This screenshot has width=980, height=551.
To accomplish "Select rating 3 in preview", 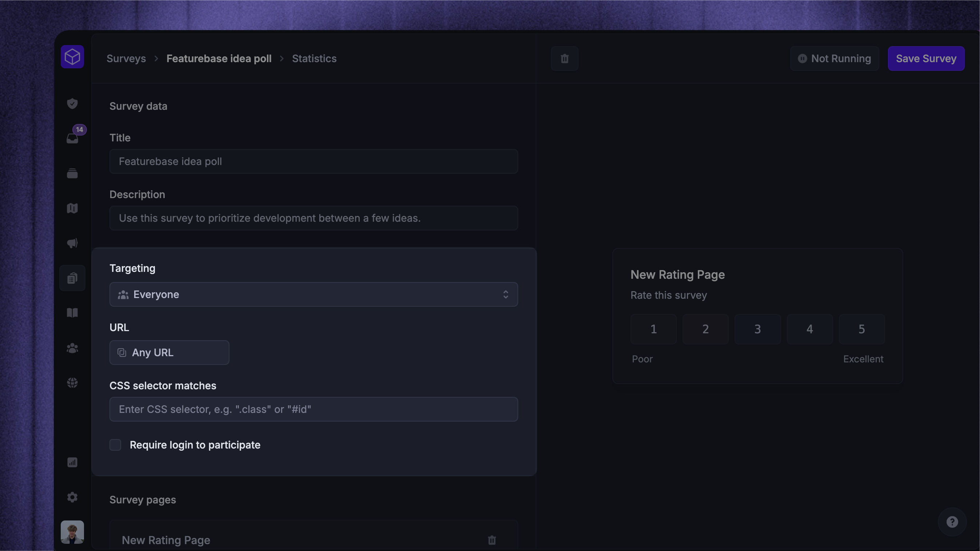I will (x=757, y=329).
